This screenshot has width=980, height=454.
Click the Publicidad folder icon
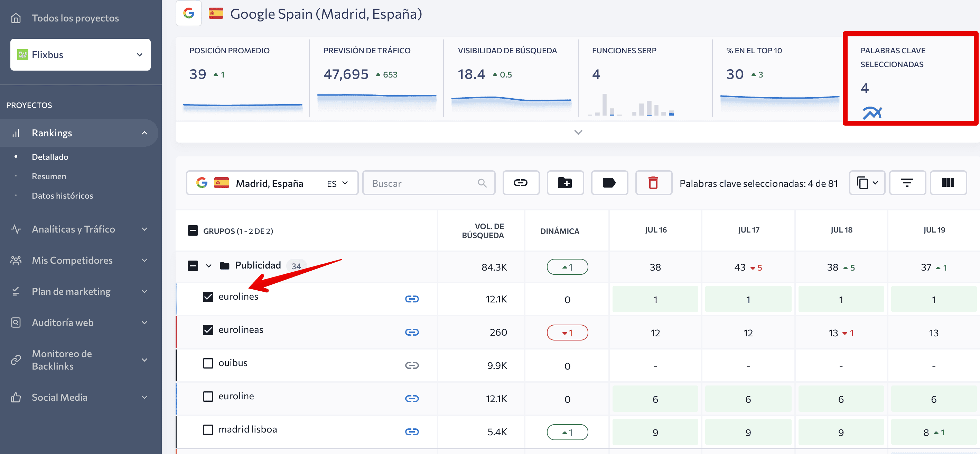224,265
